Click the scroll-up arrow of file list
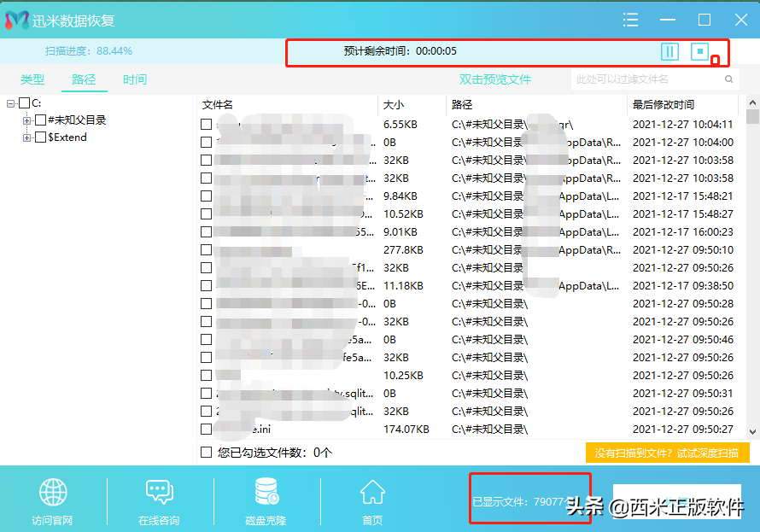This screenshot has height=532, width=760. (x=752, y=102)
